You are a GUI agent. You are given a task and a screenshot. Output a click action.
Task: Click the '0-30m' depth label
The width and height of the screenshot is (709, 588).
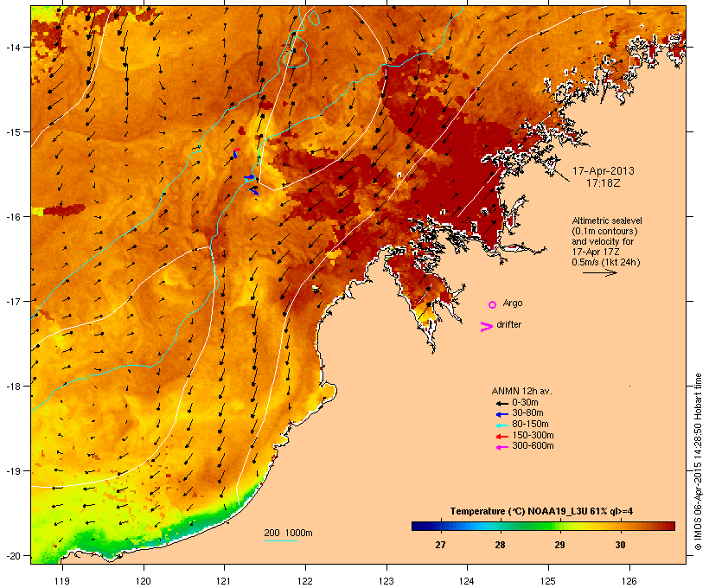[525, 402]
